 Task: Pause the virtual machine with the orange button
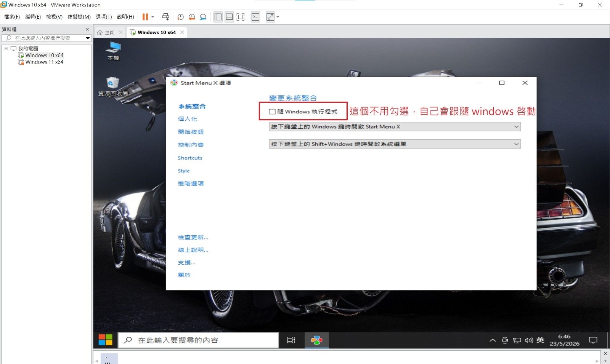(145, 17)
